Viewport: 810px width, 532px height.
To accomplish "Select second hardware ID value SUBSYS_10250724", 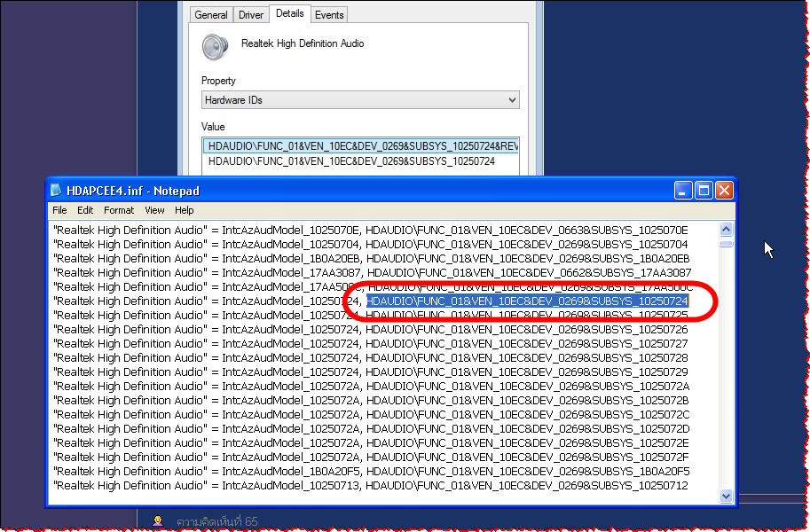I will coord(352,161).
